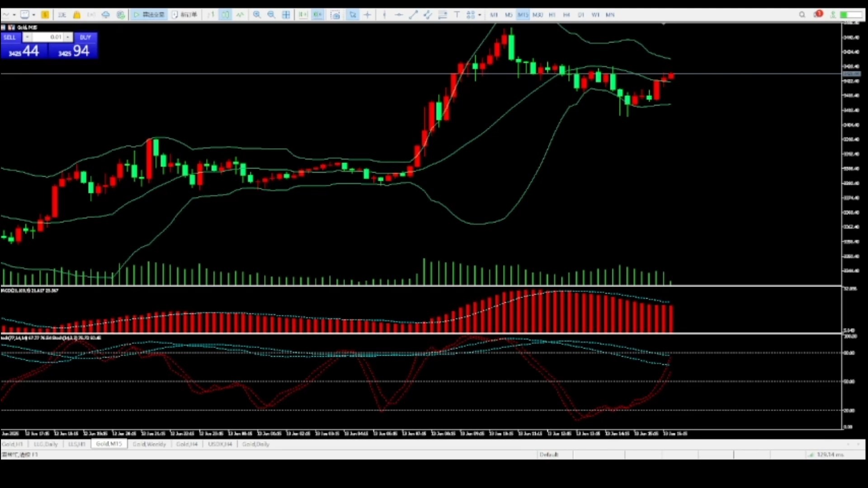Toggle the algo trading button
This screenshot has height=488, width=868.
(x=149, y=15)
